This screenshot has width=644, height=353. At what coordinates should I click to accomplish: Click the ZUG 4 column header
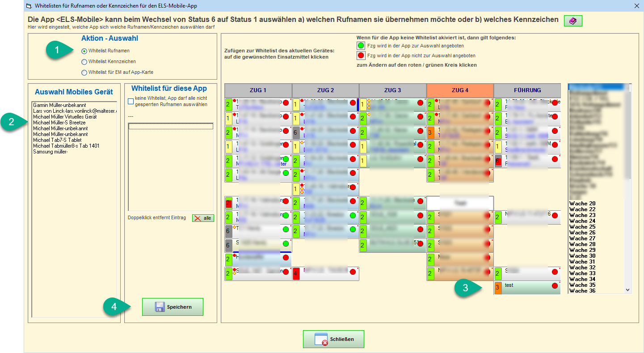pos(460,90)
